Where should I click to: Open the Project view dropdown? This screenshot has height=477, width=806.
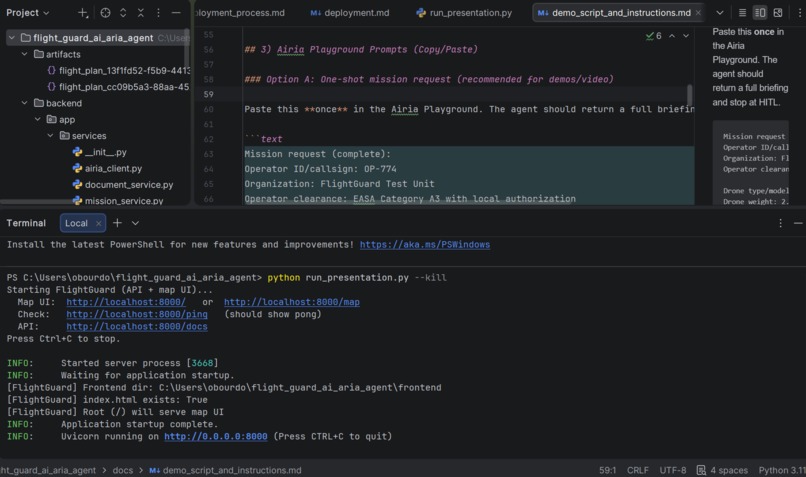(27, 13)
